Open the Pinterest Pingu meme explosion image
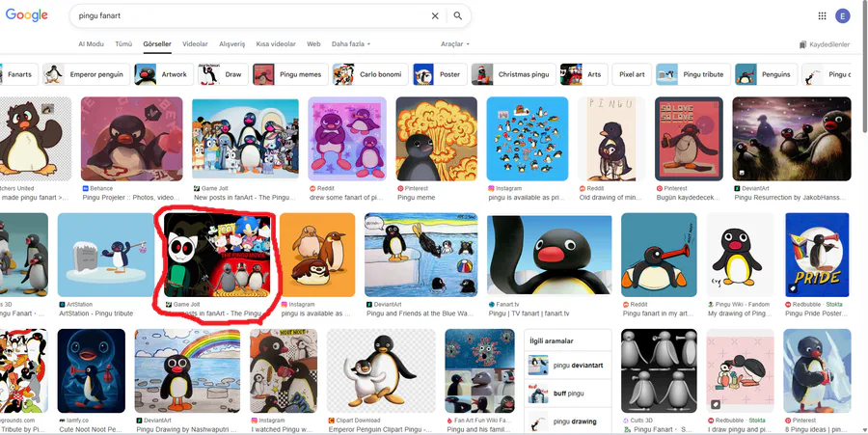This screenshot has width=868, height=435. coord(436,139)
